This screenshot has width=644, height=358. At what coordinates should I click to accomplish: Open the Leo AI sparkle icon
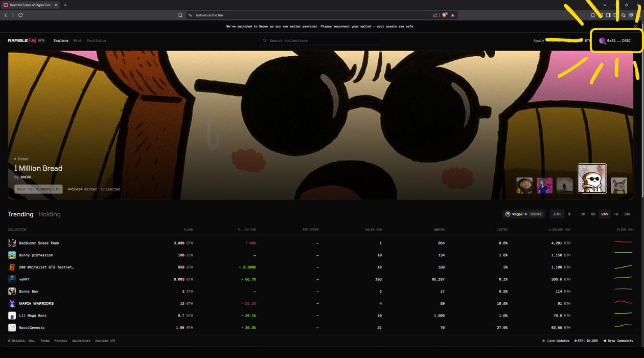coord(623,15)
